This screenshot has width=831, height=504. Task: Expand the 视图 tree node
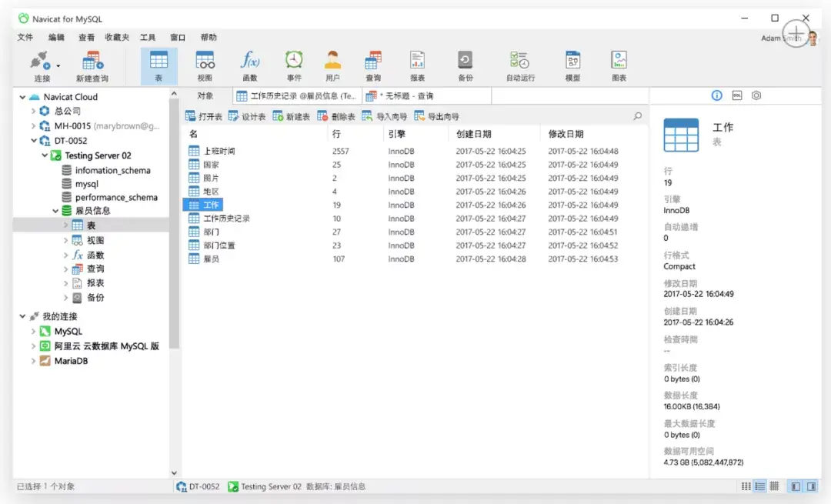pyautogui.click(x=65, y=240)
